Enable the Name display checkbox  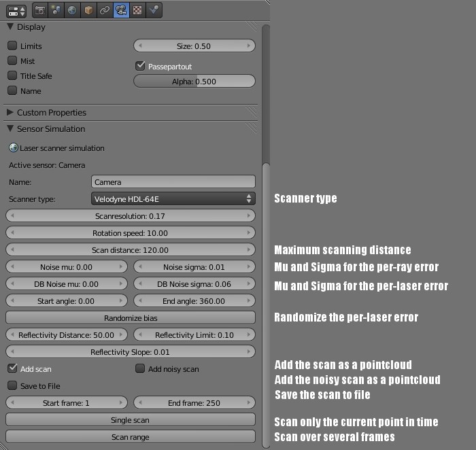(x=12, y=90)
